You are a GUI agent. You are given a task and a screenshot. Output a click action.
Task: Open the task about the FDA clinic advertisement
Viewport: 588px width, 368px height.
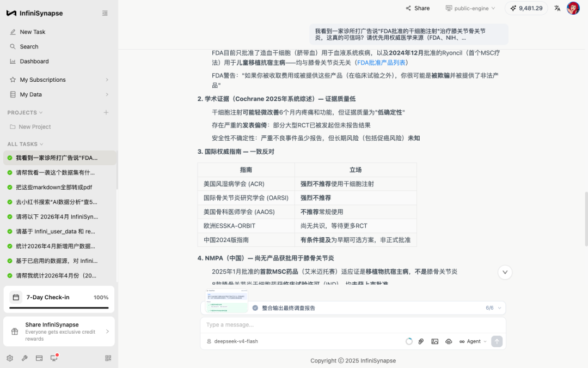pos(60,158)
